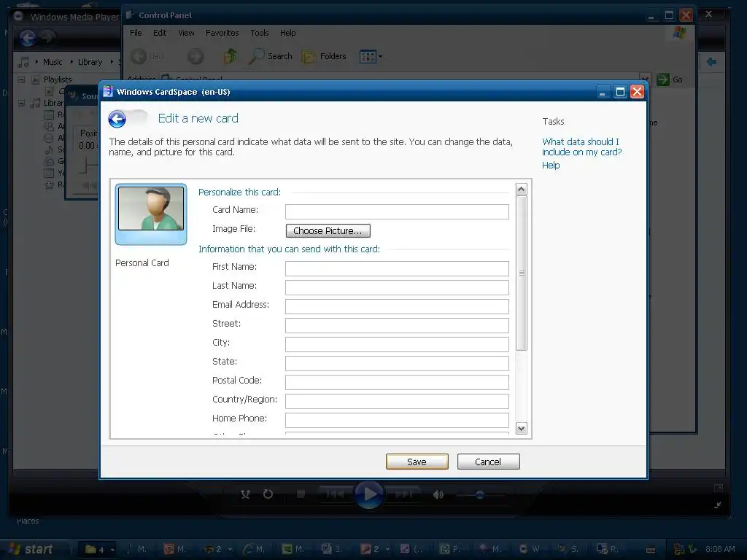Image resolution: width=747 pixels, height=560 pixels.
Task: Click the First Name input field
Action: click(397, 268)
